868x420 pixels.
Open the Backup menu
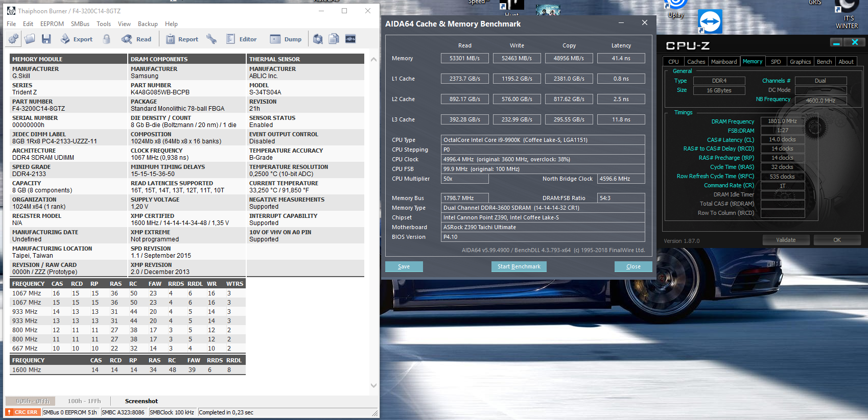pyautogui.click(x=148, y=24)
